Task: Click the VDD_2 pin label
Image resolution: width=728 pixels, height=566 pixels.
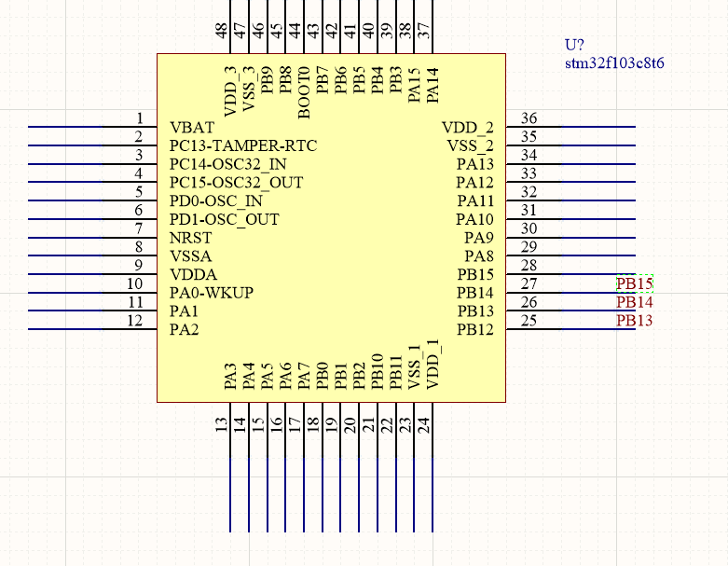Action: click(x=468, y=128)
